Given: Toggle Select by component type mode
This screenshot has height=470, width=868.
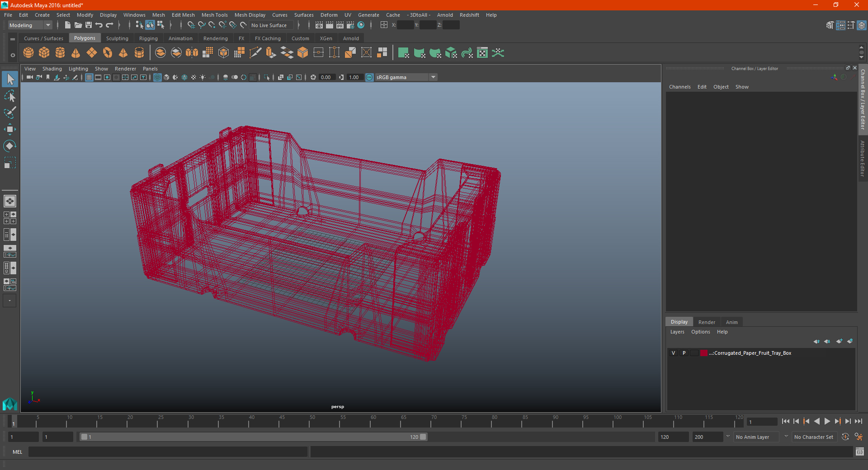Looking at the screenshot, I should [160, 25].
